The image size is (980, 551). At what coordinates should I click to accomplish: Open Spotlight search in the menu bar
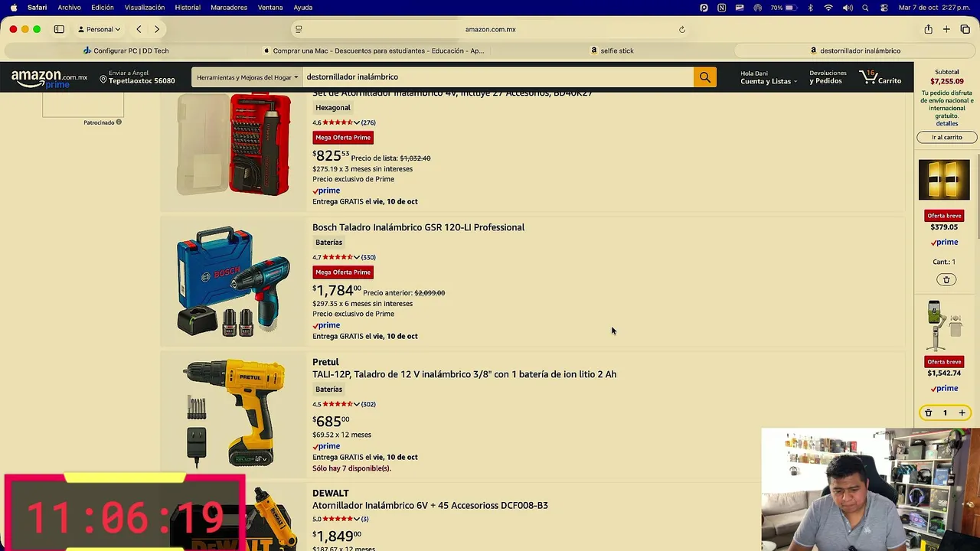pos(865,8)
